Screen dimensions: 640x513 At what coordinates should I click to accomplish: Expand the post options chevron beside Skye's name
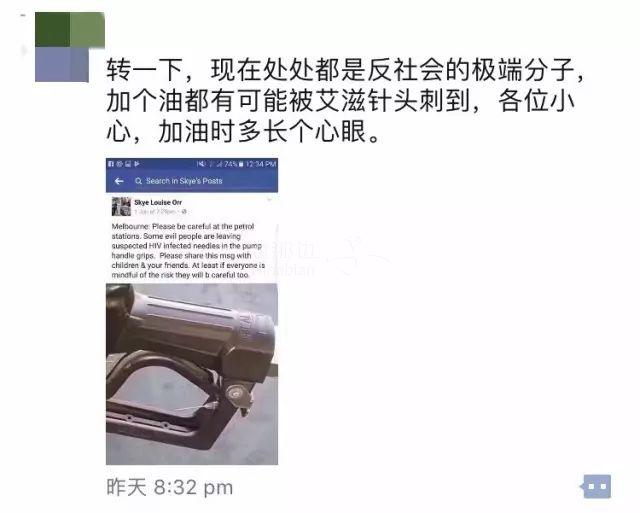269,200
